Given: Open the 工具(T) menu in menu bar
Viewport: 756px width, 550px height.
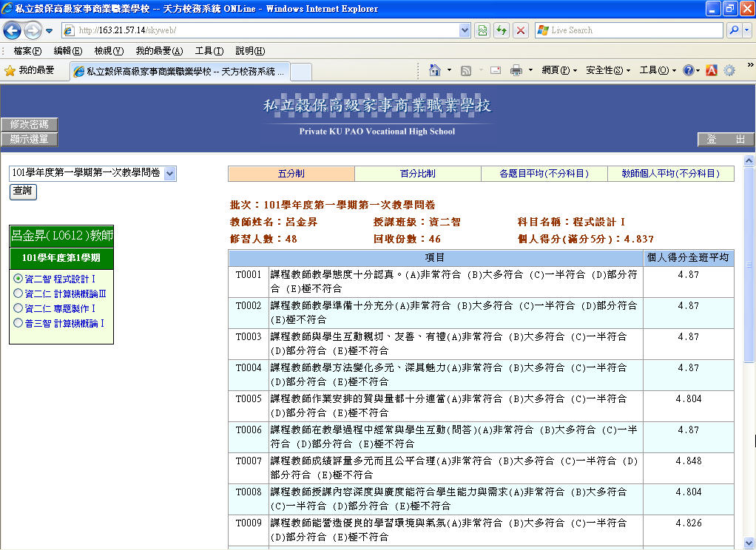Looking at the screenshot, I should (x=209, y=50).
